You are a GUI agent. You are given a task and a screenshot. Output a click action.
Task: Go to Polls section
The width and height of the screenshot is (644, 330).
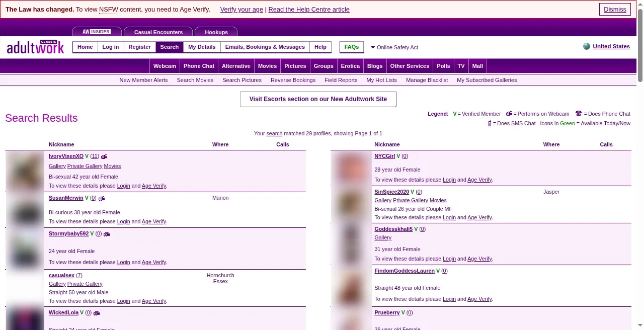click(443, 66)
